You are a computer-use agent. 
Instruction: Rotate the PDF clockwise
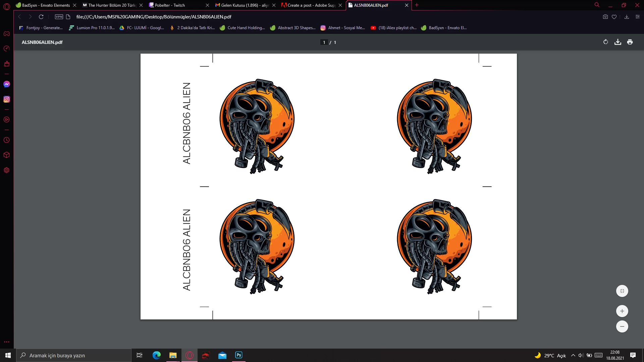(605, 42)
